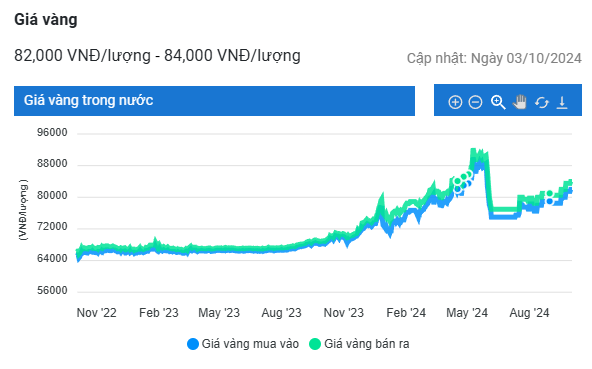This screenshot has height=369, width=592.
Task: Click the 88000 y-axis label
Action: (52, 164)
